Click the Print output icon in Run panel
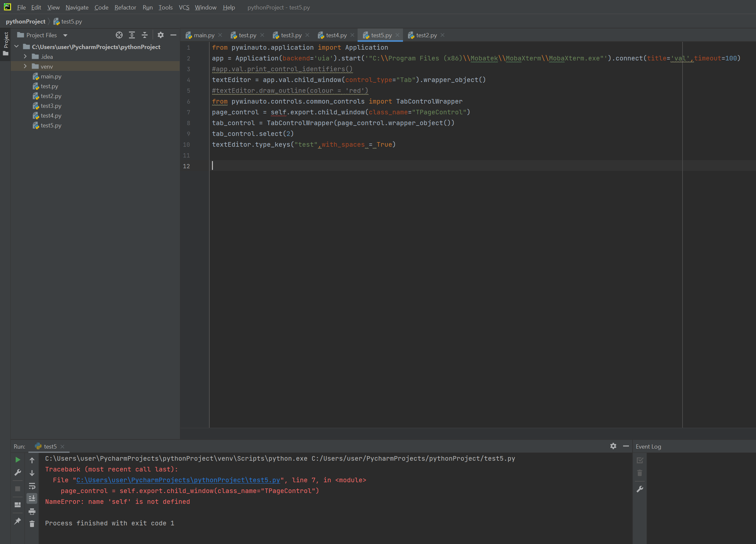Screen dimensions: 756x544 (x=32, y=511)
